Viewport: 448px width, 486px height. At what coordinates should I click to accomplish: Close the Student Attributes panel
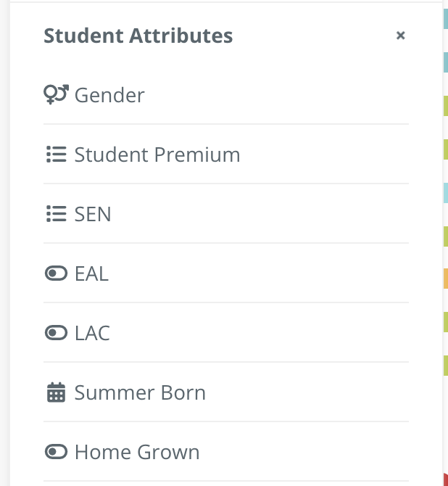[x=401, y=36]
